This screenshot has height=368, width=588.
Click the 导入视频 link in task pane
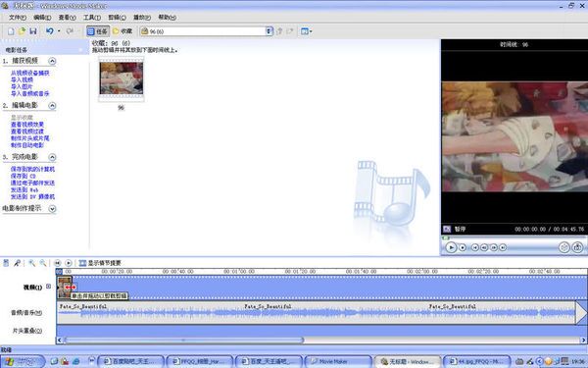[22, 80]
